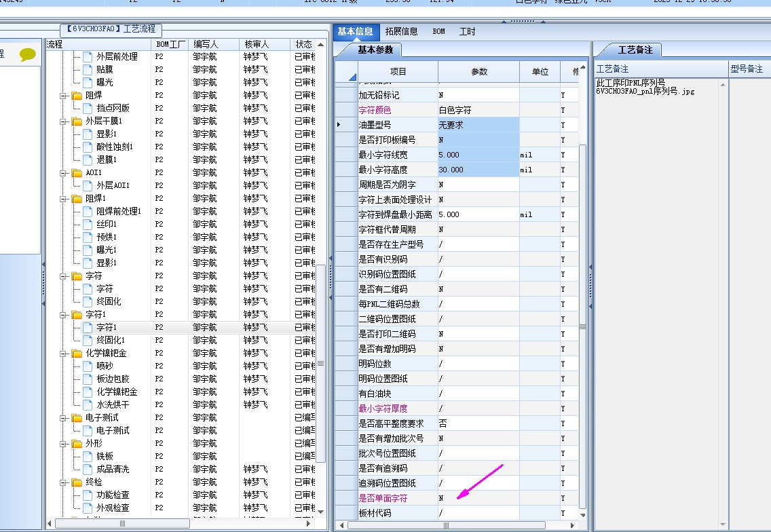Click the scroll down arrow of the parameter table

[x=583, y=515]
